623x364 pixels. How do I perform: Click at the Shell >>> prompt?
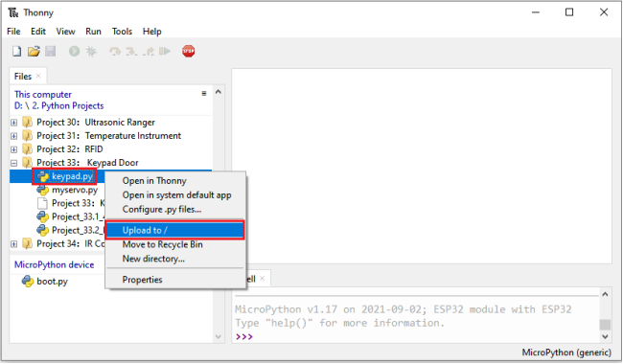(x=244, y=336)
